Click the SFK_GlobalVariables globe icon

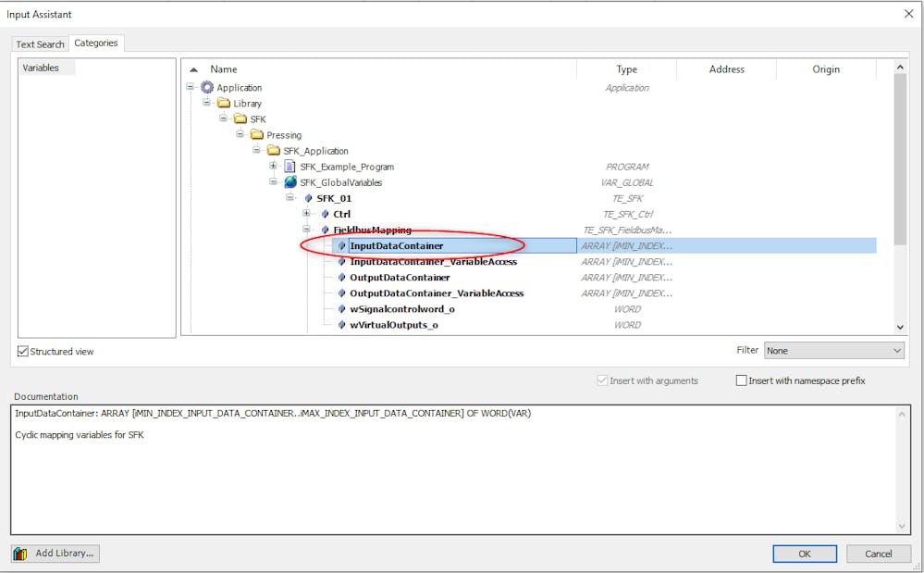(290, 182)
